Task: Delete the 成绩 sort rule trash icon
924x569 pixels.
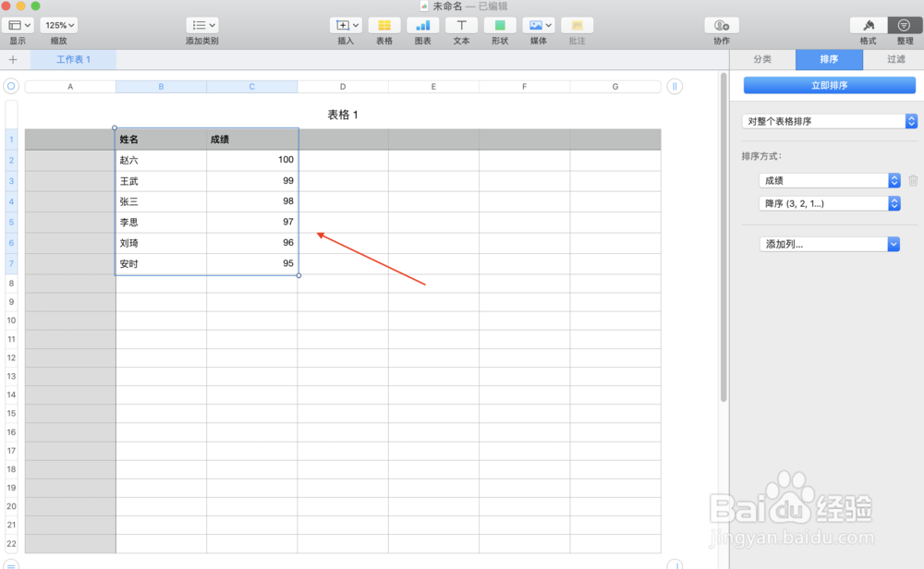Action: point(913,181)
